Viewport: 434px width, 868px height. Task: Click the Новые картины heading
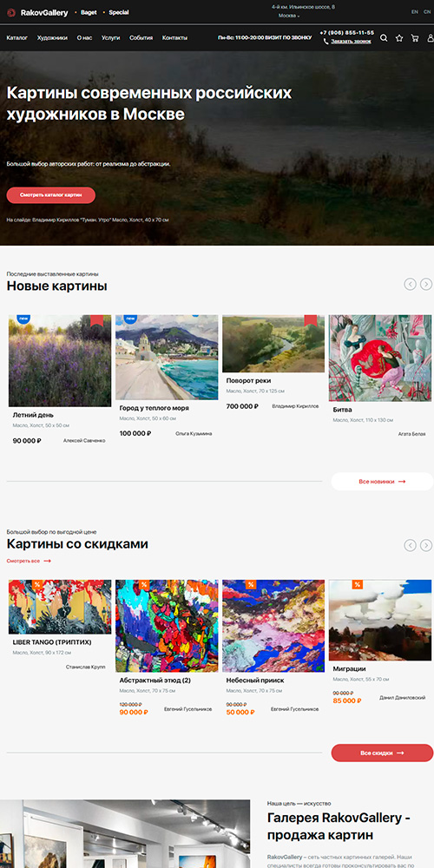tap(57, 286)
